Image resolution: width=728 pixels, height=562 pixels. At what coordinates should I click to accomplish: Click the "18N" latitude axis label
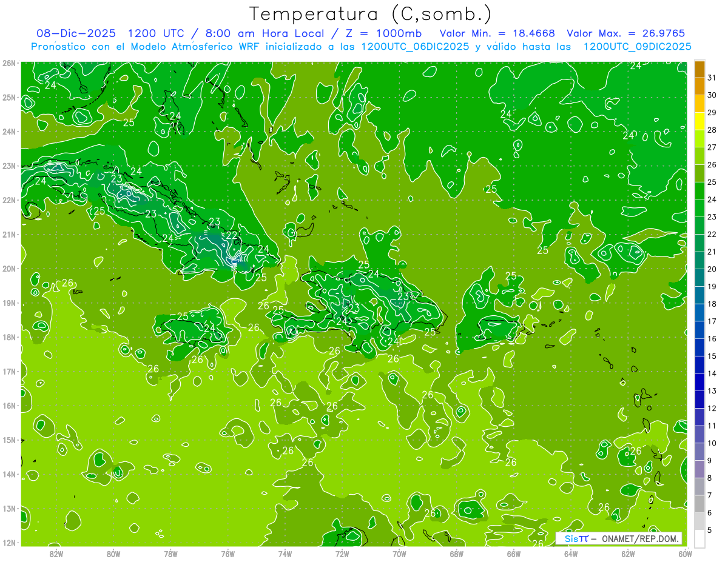[8, 337]
